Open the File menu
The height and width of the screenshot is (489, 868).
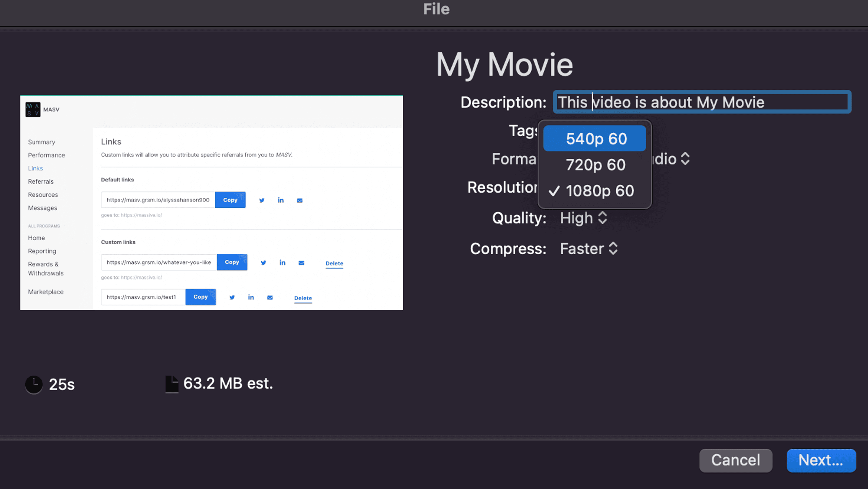point(436,9)
